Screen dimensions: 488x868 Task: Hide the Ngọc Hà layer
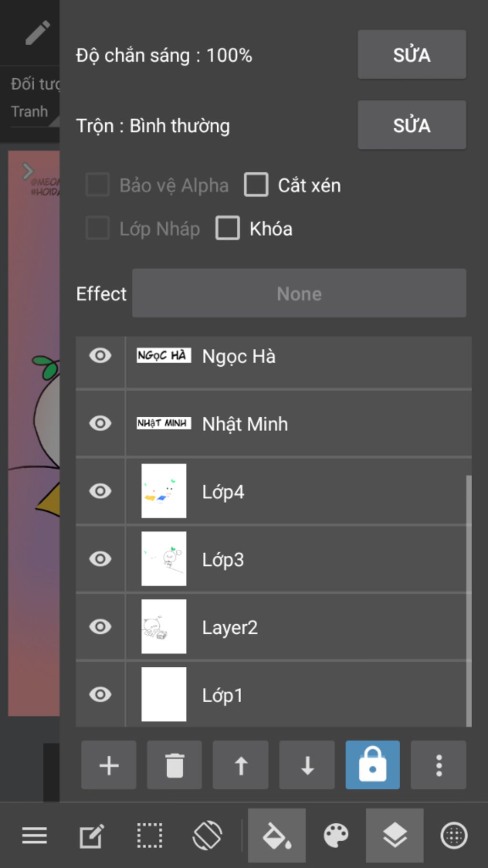coord(100,356)
